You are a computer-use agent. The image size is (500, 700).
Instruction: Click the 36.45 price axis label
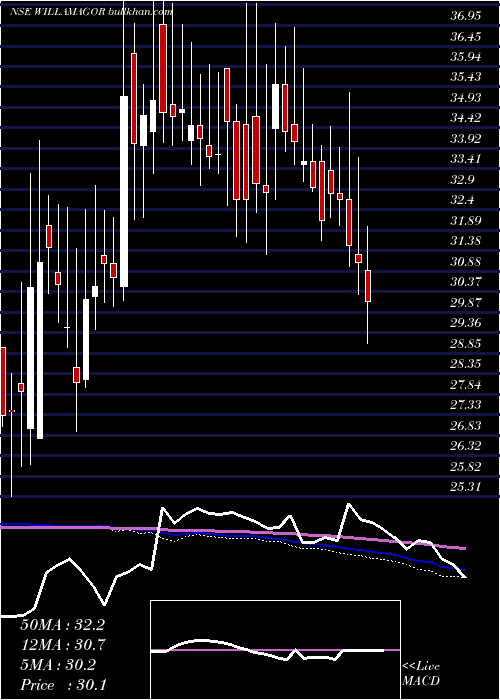[466, 37]
